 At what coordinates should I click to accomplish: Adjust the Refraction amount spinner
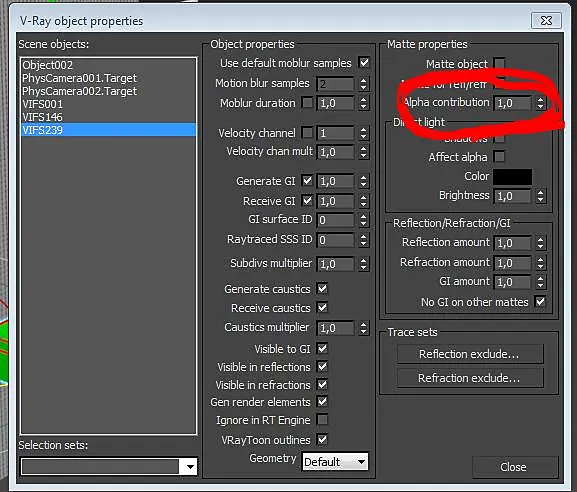540,263
